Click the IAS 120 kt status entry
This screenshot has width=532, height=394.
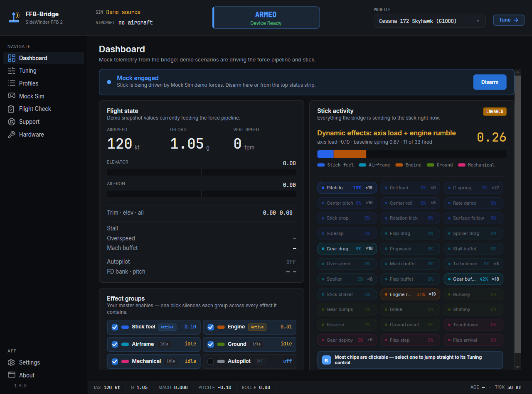pos(107,387)
